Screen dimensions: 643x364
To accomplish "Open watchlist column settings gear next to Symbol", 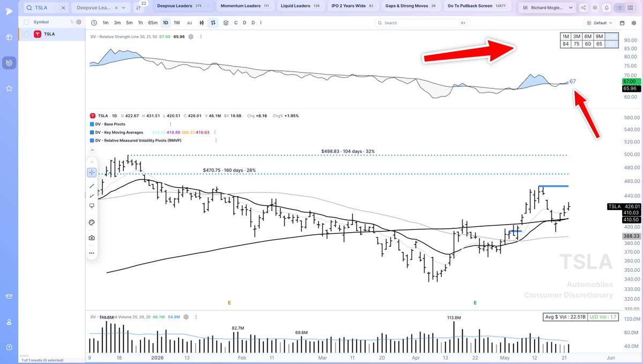I will 79,22.
